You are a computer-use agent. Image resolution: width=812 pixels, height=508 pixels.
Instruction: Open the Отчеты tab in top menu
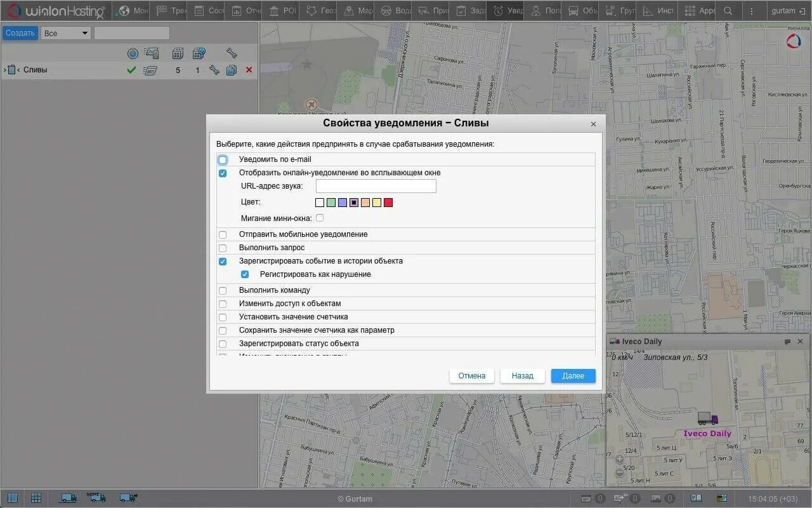[x=244, y=11]
